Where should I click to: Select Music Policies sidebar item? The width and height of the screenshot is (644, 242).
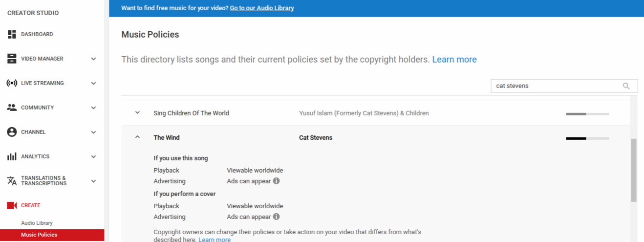[x=39, y=235]
